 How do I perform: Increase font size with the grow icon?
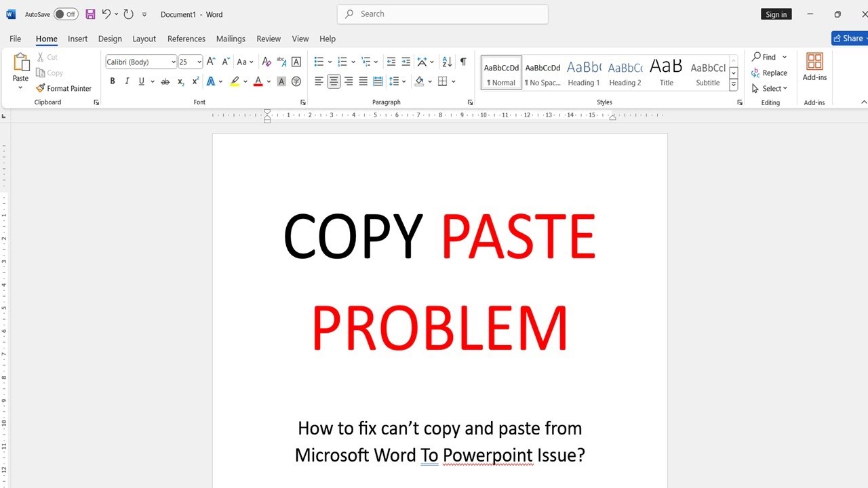[x=211, y=62]
